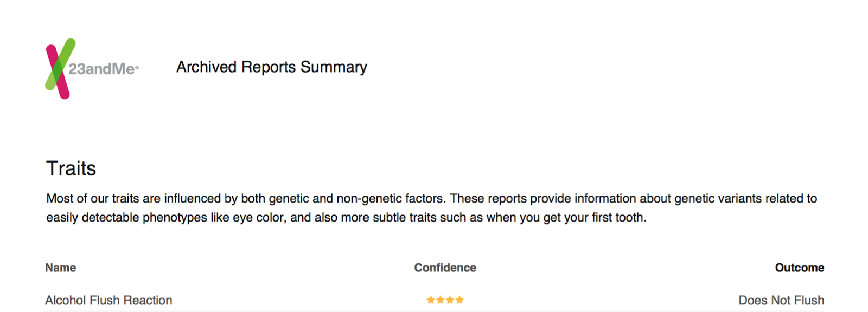The image size is (868, 312).
Task: Click the Traits section heading
Action: click(71, 168)
